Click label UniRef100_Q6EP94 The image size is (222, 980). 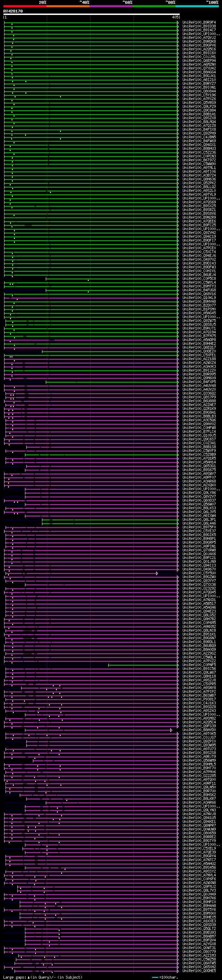coord(199,61)
